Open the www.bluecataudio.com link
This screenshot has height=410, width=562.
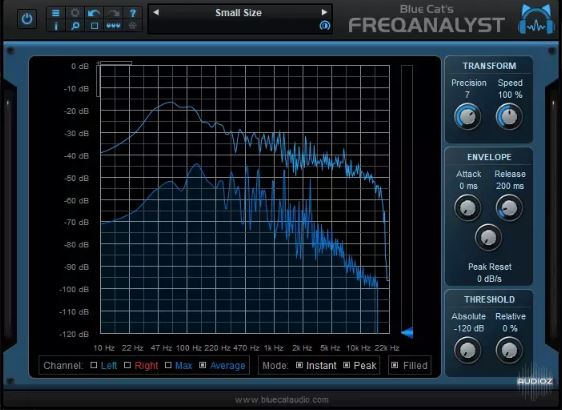pyautogui.click(x=281, y=400)
